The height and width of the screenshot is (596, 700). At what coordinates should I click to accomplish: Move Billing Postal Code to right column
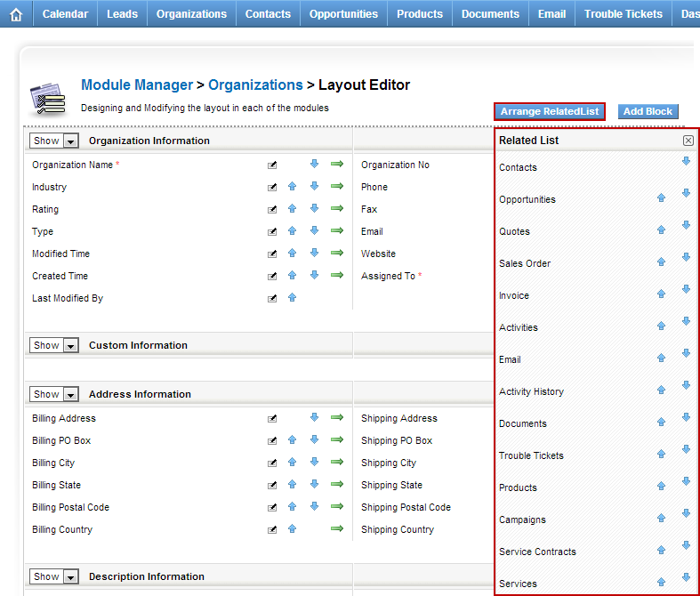pos(337,506)
